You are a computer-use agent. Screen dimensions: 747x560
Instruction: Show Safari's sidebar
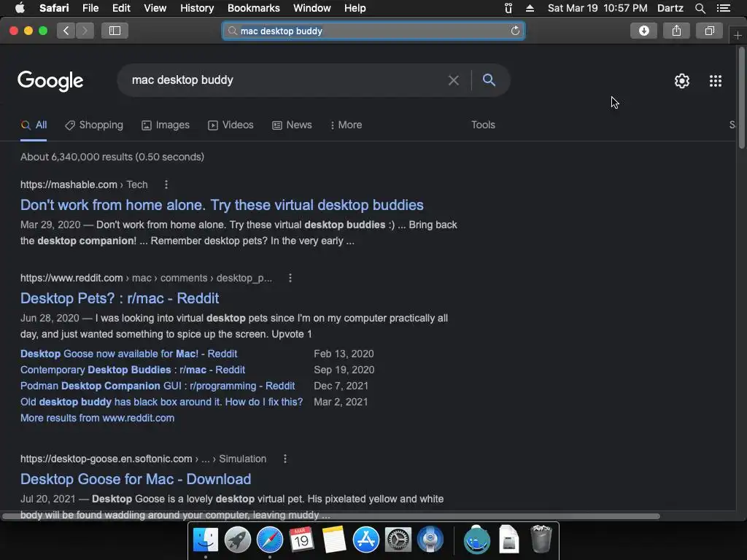click(x=115, y=31)
